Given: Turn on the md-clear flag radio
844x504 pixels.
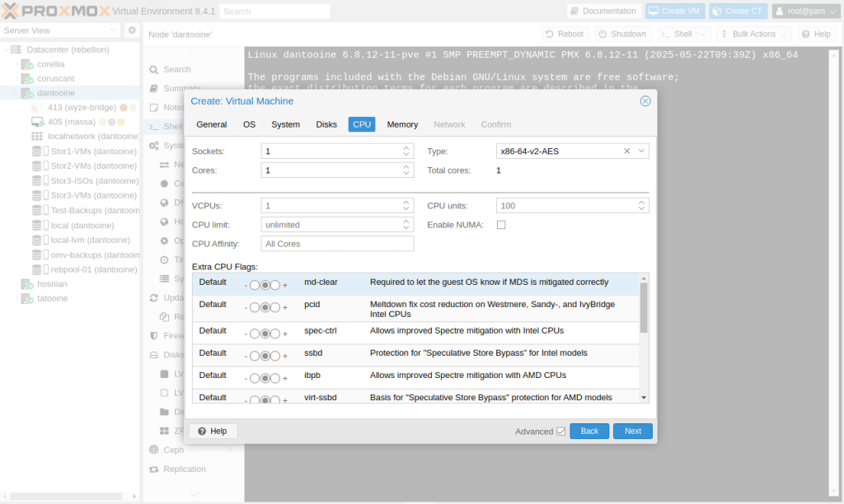Looking at the screenshot, I should click(275, 285).
